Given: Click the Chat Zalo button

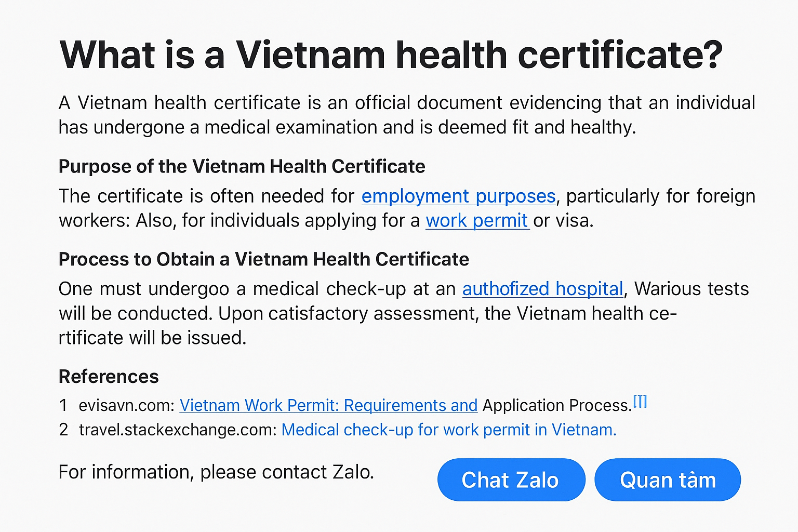Looking at the screenshot, I should tap(511, 480).
